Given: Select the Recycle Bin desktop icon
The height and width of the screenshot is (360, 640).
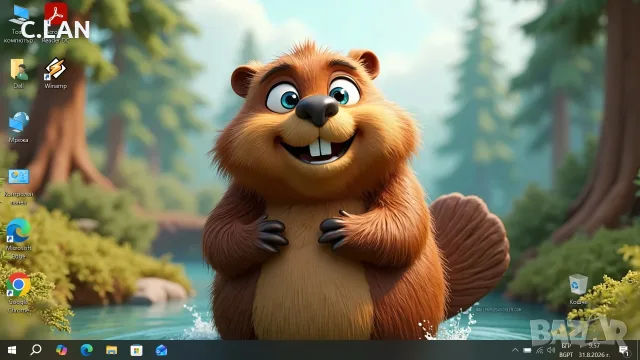Looking at the screenshot, I should click(x=578, y=289).
